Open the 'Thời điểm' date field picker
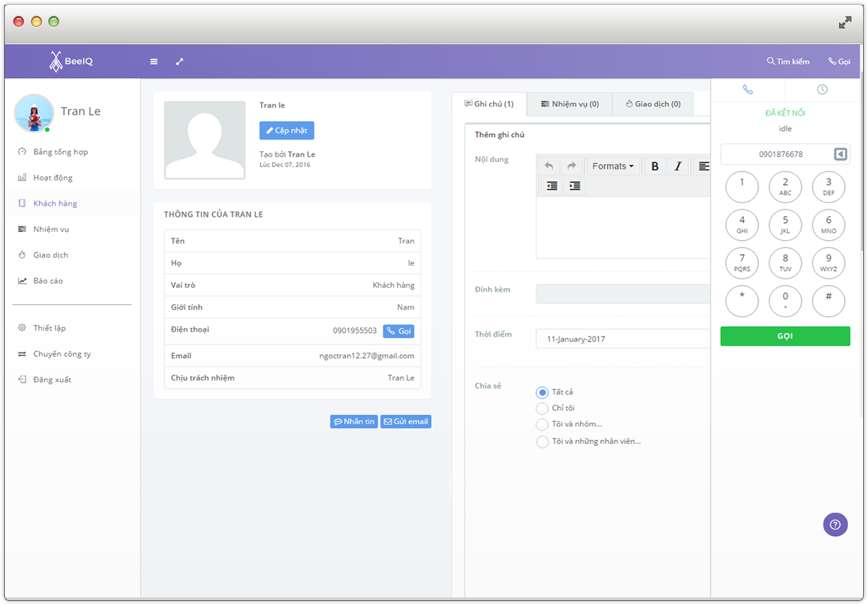 pyautogui.click(x=622, y=339)
